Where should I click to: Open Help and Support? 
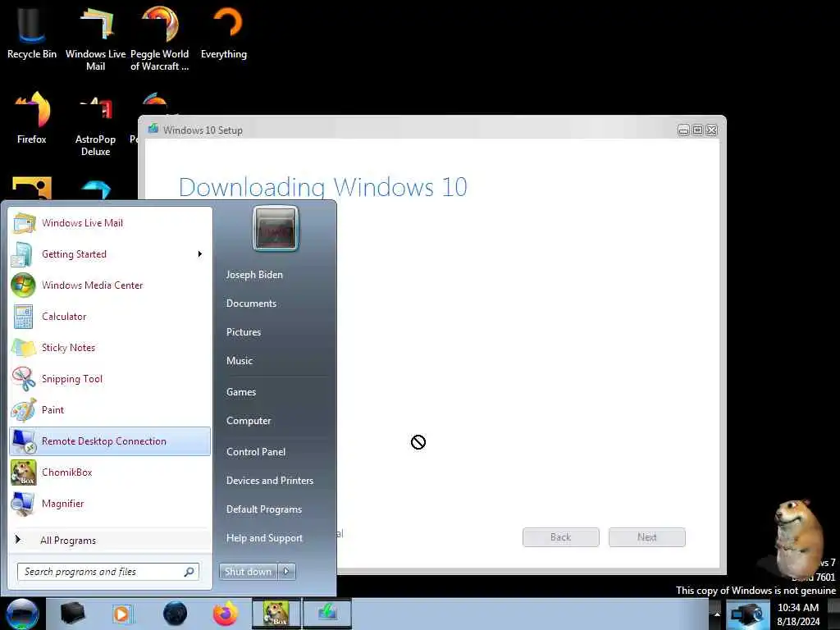(264, 538)
